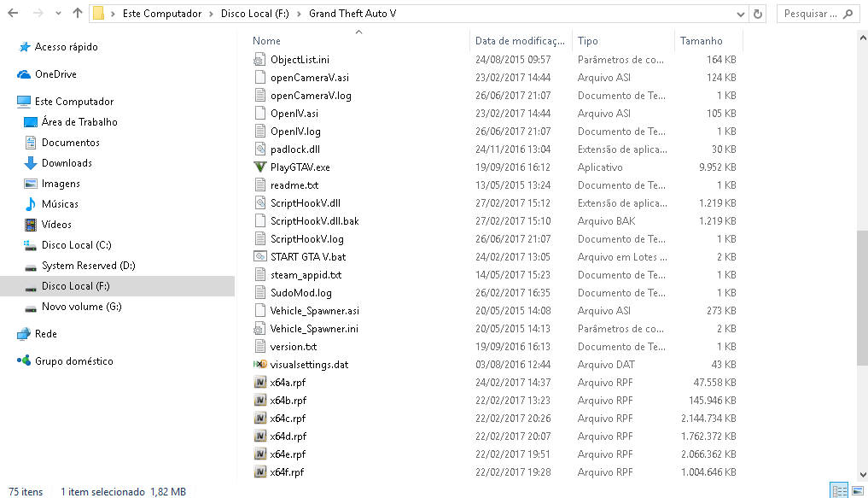Click the search box Pesquisar
Viewport: 868px width, 498px height.
coord(818,14)
